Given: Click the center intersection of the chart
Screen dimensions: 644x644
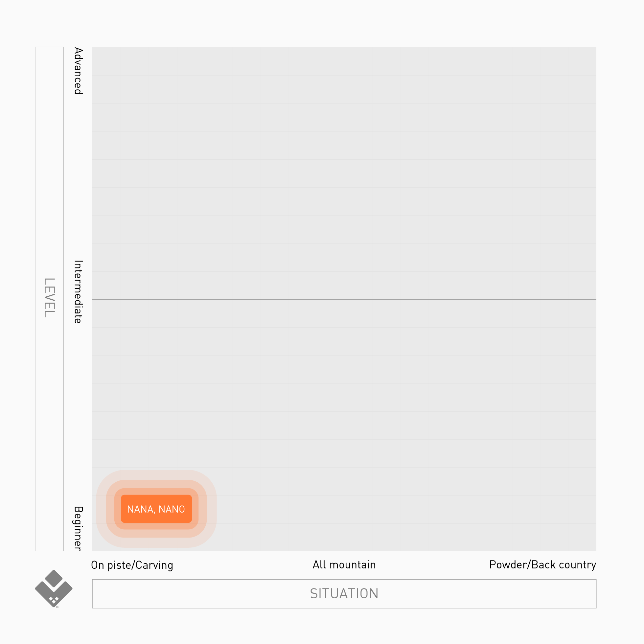Looking at the screenshot, I should click(x=345, y=299).
